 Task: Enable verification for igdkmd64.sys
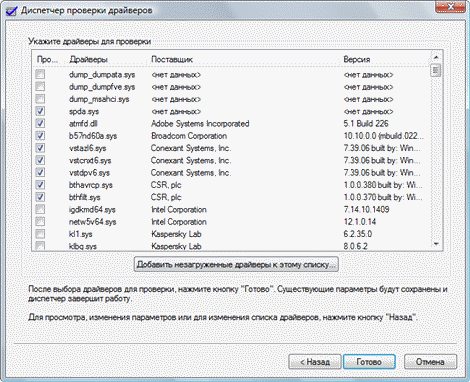(x=40, y=209)
